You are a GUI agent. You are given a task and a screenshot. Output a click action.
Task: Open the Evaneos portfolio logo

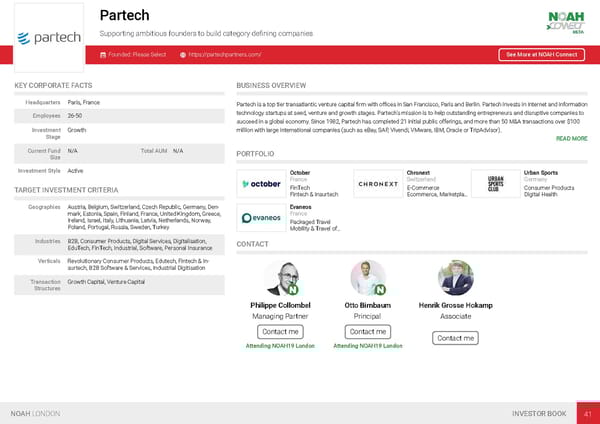pyautogui.click(x=260, y=217)
